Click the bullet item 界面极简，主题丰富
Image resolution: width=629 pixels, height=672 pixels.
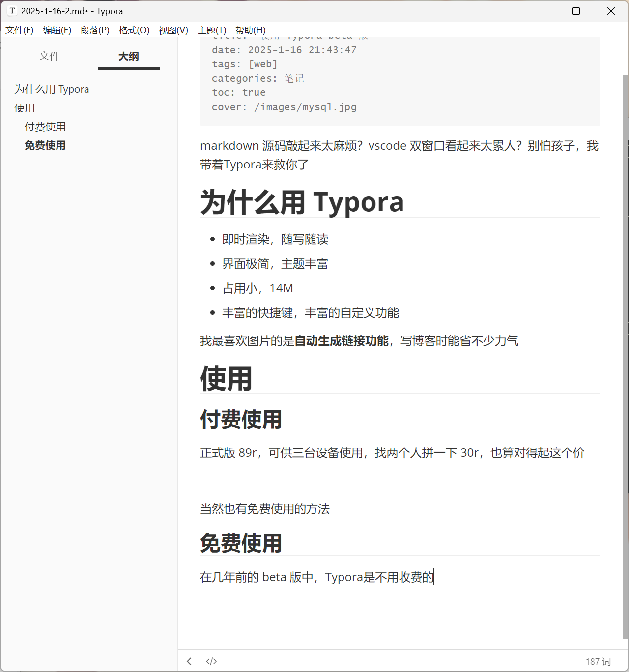pos(275,264)
